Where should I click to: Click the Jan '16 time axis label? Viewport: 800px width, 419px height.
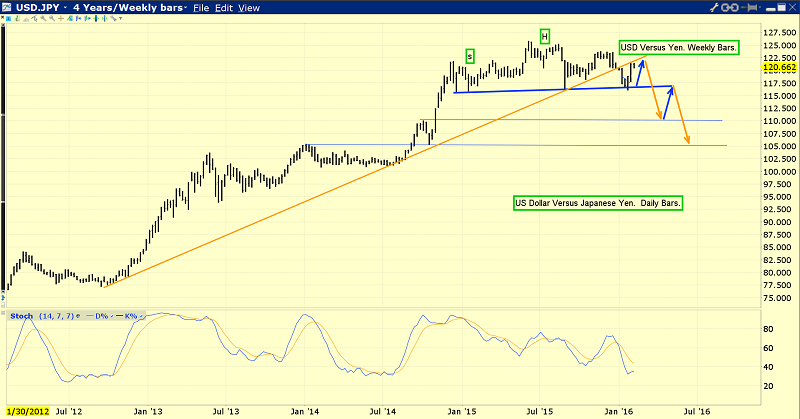(618, 411)
